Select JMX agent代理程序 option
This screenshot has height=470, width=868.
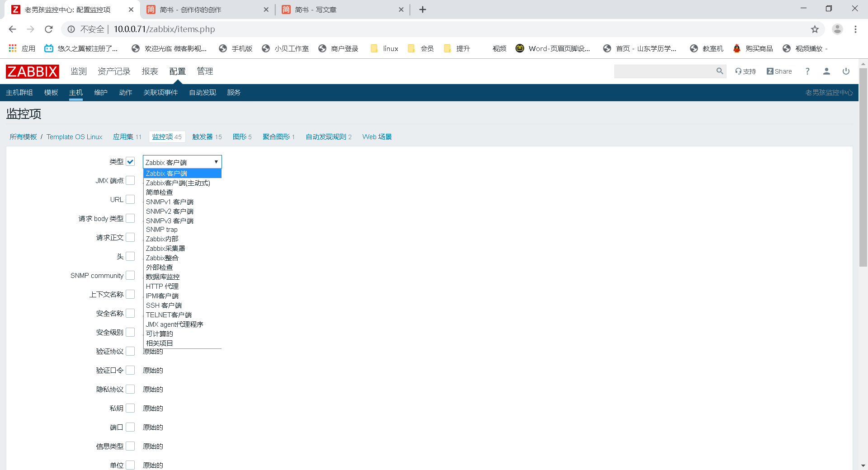[x=182, y=324]
